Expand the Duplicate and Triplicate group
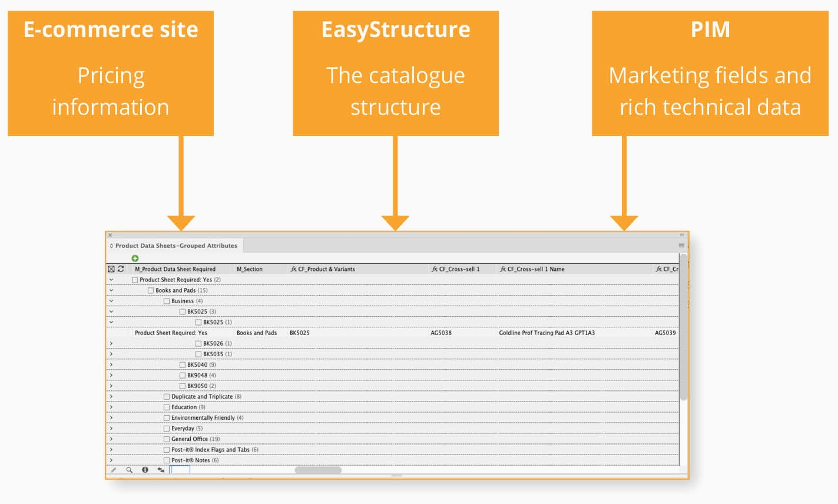Image resolution: width=838 pixels, height=504 pixels. tap(111, 396)
